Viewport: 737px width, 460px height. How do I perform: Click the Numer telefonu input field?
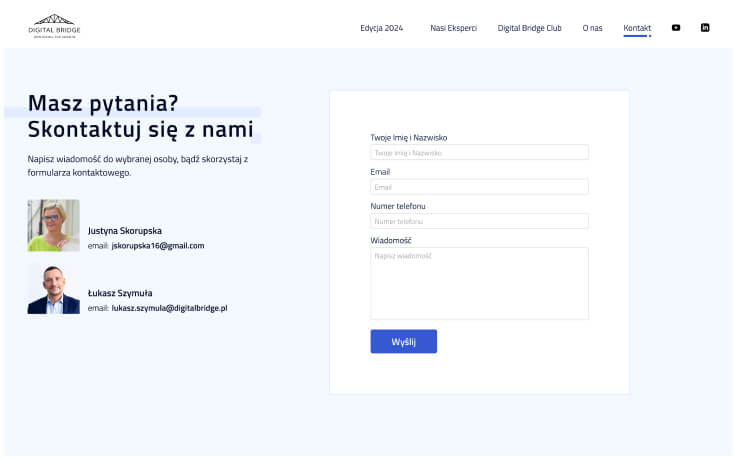pos(479,221)
